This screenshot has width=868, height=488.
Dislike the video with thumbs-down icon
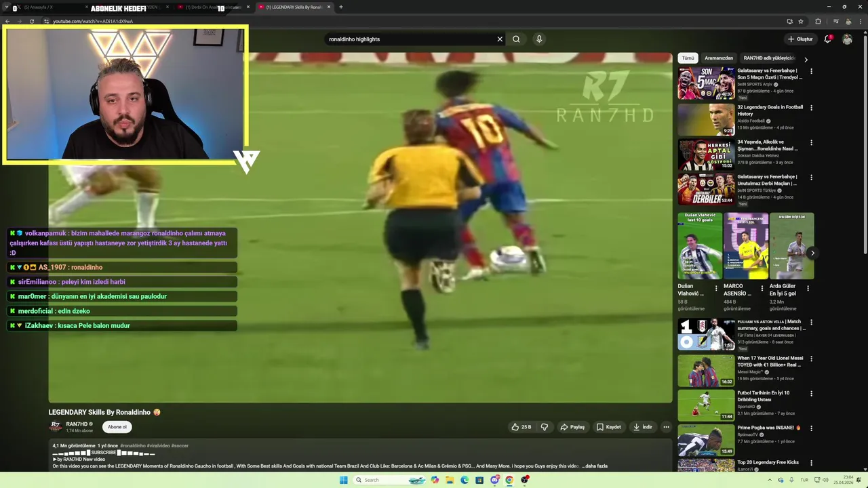point(544,427)
